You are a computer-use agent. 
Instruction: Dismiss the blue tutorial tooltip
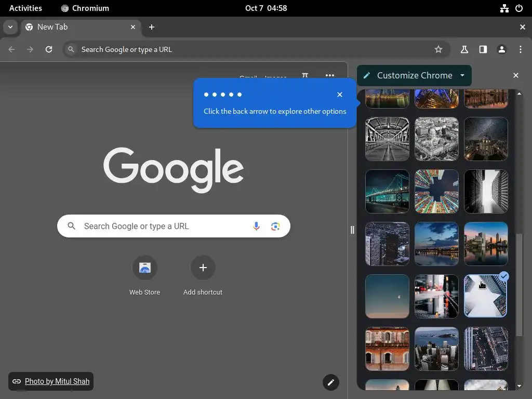click(340, 95)
